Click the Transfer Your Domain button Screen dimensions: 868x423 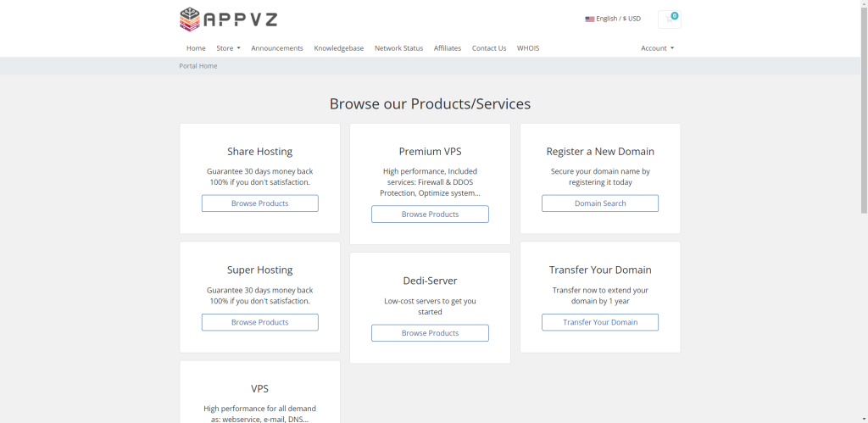(x=600, y=322)
